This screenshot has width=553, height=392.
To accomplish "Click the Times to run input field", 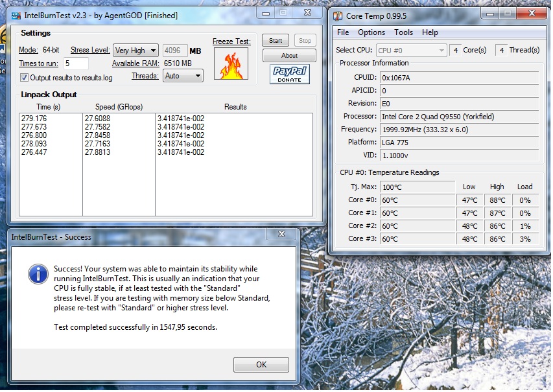I will point(76,63).
